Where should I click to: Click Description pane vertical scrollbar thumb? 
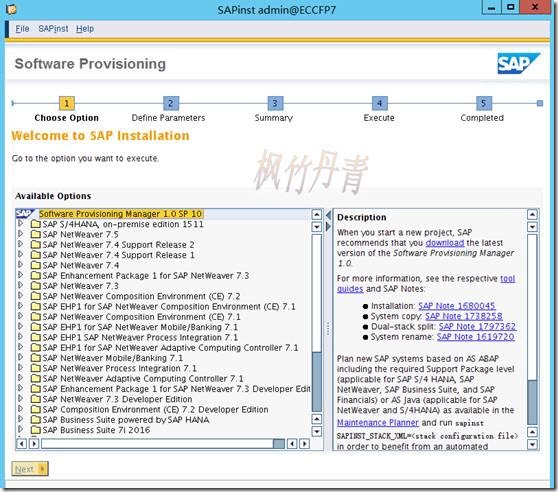(x=532, y=402)
